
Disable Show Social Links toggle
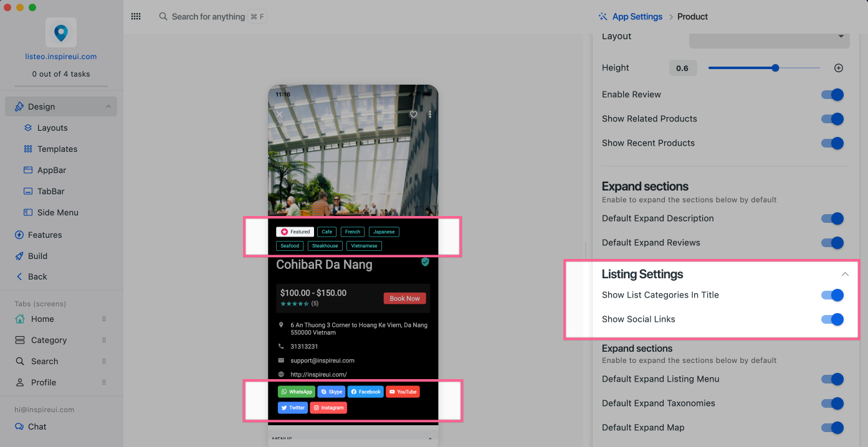click(x=832, y=319)
